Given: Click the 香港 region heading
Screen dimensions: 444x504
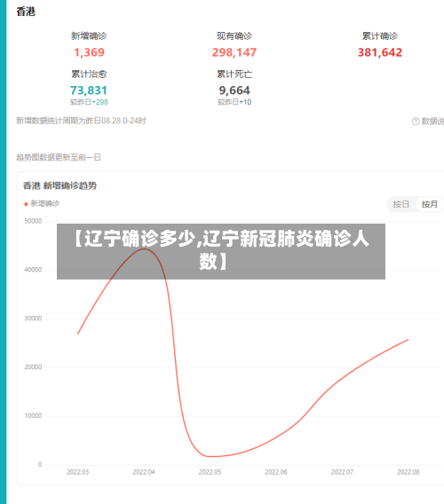Looking at the screenshot, I should pyautogui.click(x=26, y=12).
